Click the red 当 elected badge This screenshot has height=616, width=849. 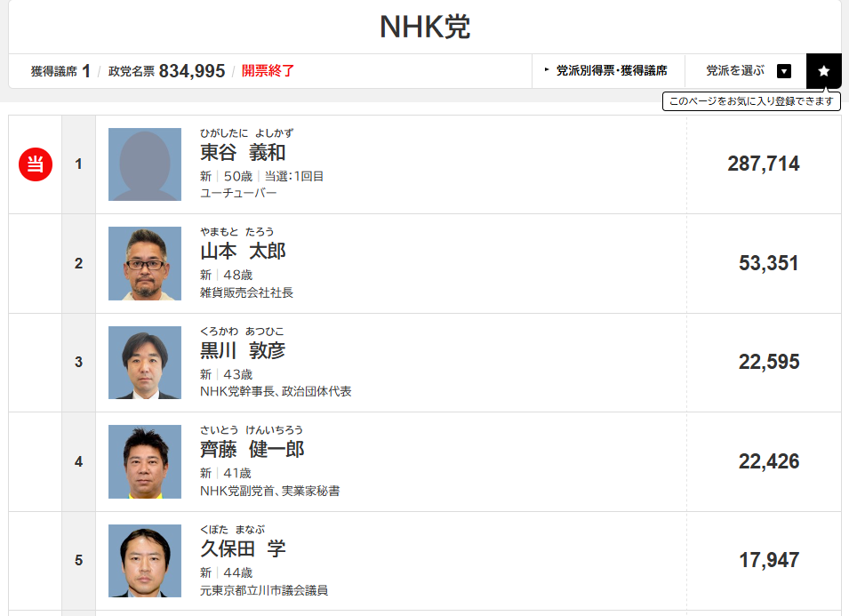(36, 164)
